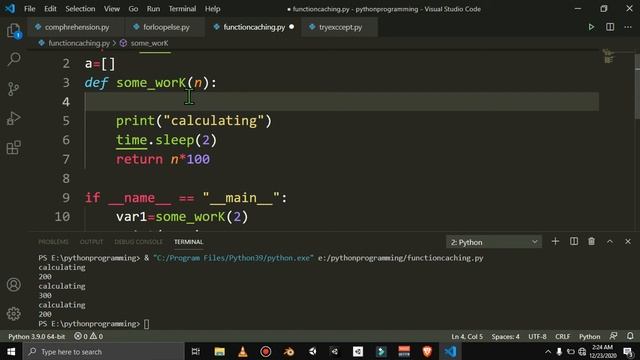Open the Explorer view in activity bar

coord(13,31)
